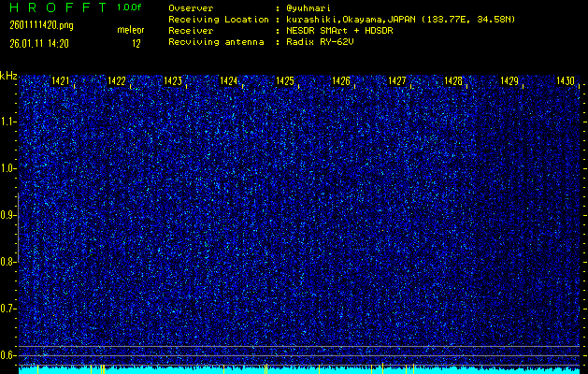The height and width of the screenshot is (374, 588).
Task: Click the 1423 time marker
Action: [173, 81]
